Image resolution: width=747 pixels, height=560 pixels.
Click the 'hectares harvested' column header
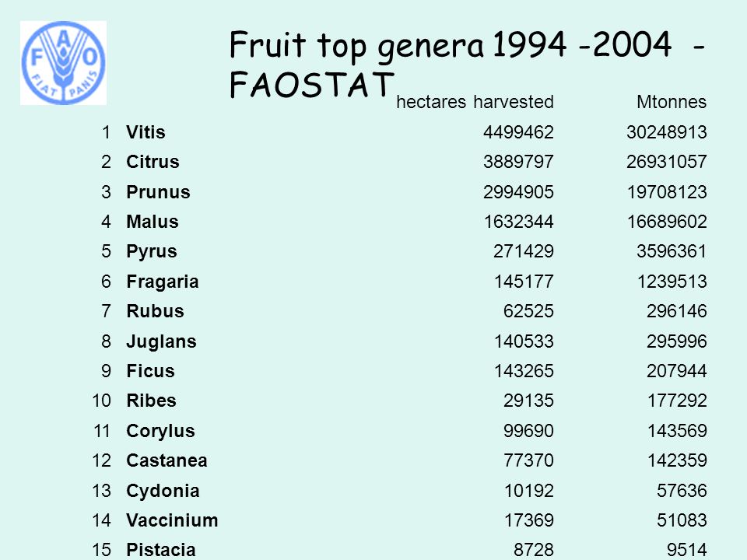(x=475, y=102)
